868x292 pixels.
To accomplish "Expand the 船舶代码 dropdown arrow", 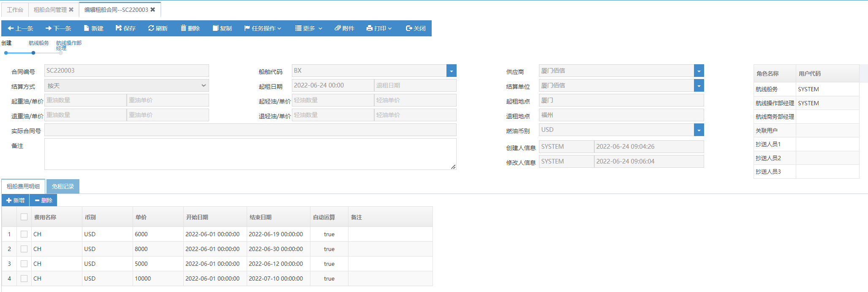I will (x=451, y=71).
